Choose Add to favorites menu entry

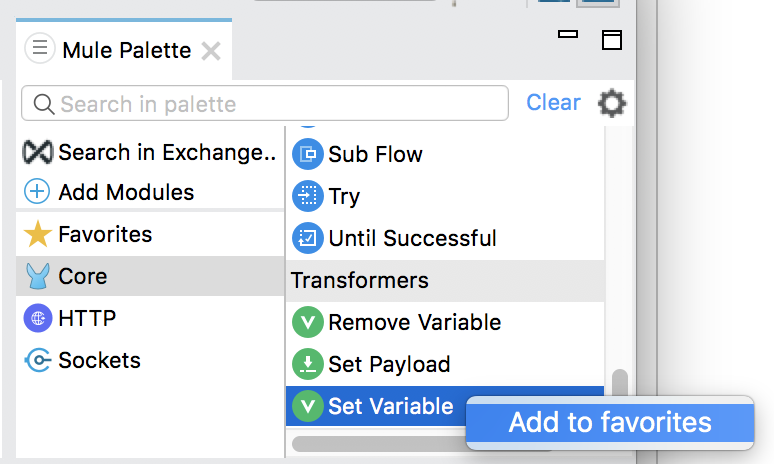click(x=610, y=423)
